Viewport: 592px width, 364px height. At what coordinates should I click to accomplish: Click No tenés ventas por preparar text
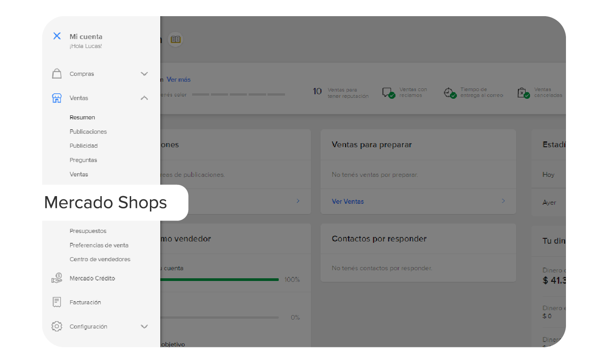click(375, 175)
